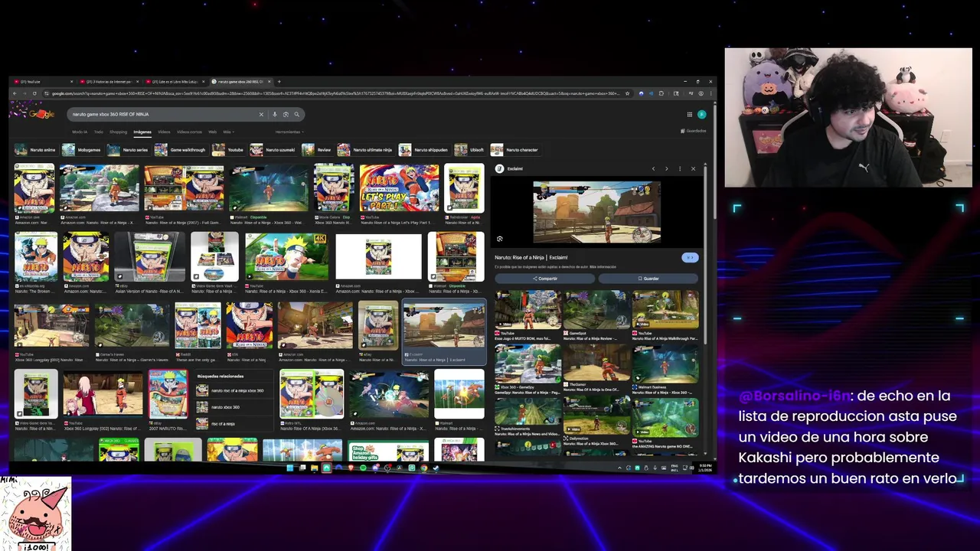Click the Compartir share button

(544, 279)
